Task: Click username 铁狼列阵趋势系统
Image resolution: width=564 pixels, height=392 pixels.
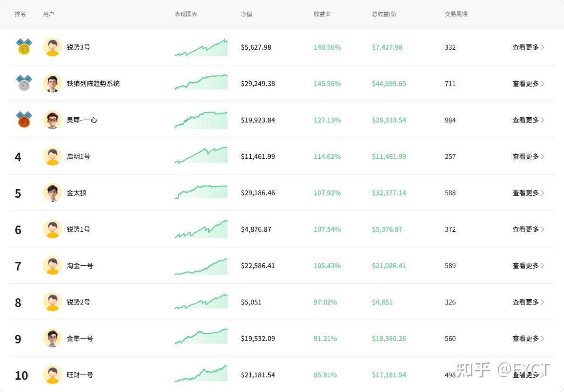Action: pos(93,83)
